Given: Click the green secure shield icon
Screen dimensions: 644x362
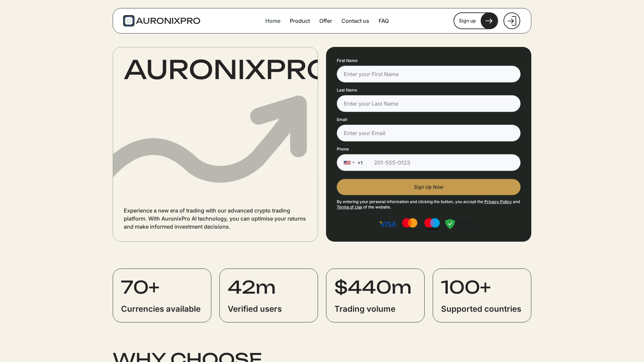Looking at the screenshot, I should pyautogui.click(x=450, y=224).
